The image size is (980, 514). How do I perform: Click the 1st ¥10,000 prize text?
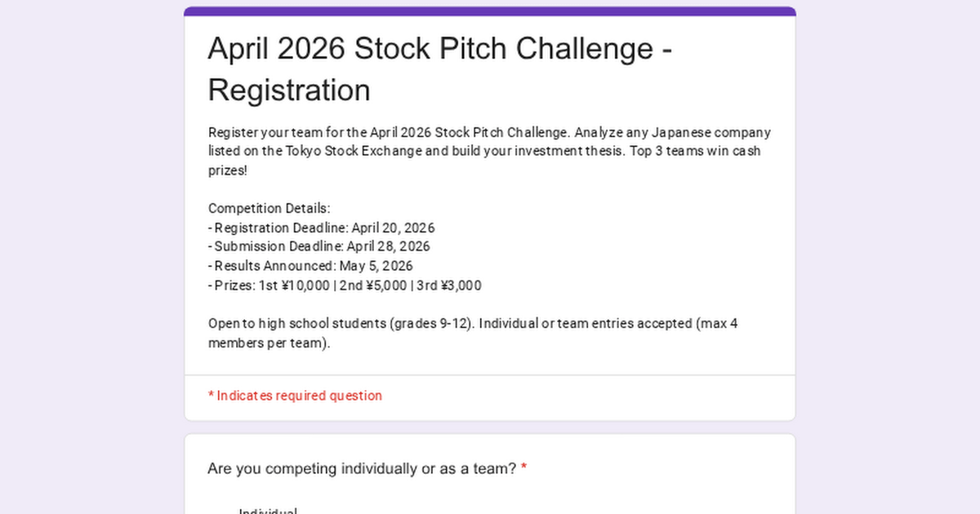pos(294,286)
